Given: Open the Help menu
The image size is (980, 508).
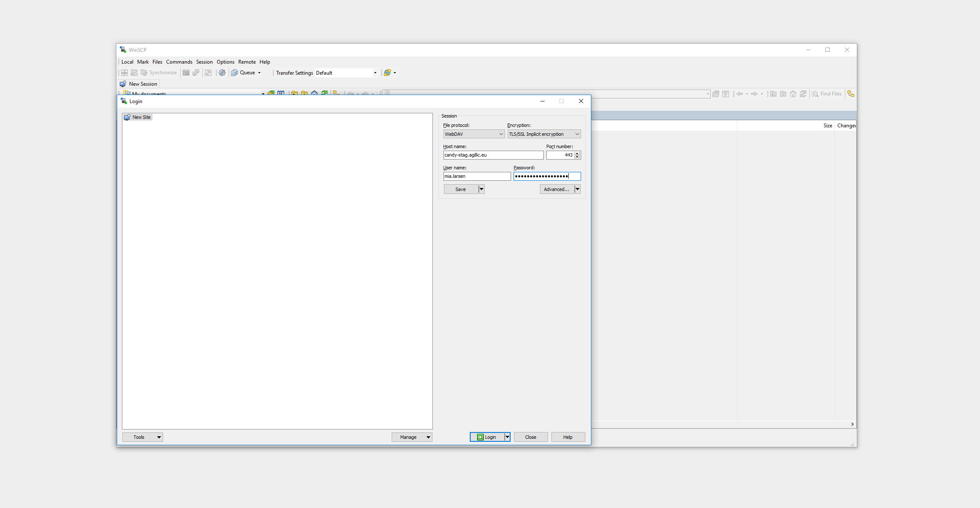Looking at the screenshot, I should (x=265, y=62).
